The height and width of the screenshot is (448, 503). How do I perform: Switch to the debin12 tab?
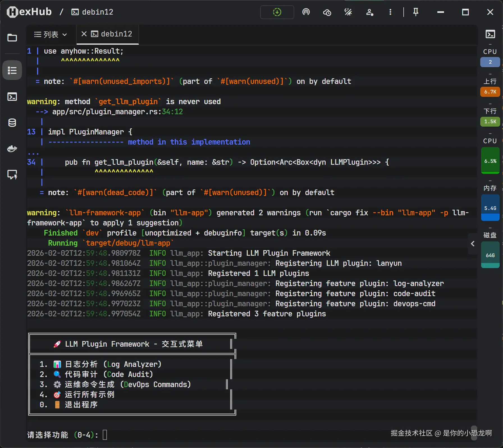coord(111,34)
